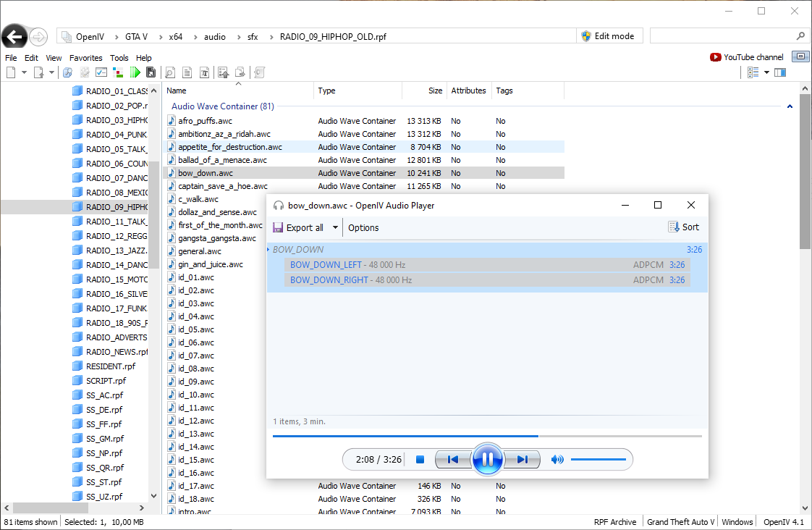Click the page with magnifier toolbar icon
The width and height of the screenshot is (812, 530).
(x=170, y=72)
